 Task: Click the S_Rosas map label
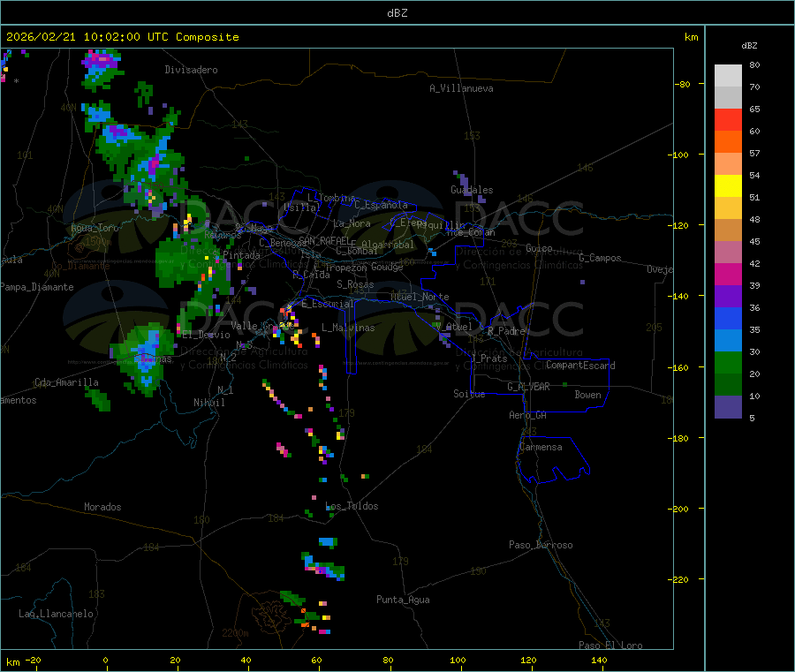click(355, 284)
